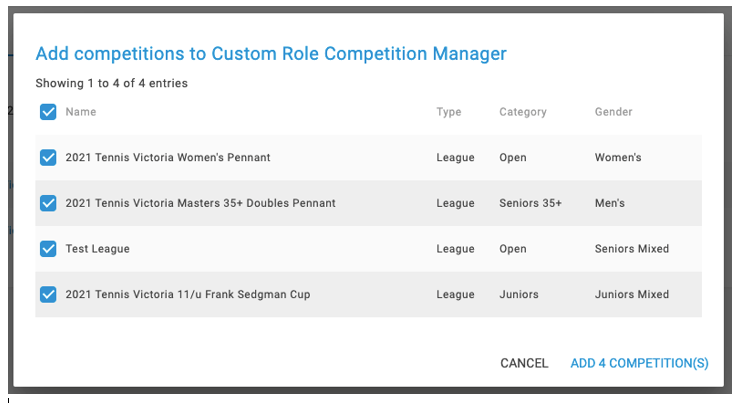Select the Test League row name
Screen dimensions: 738x403
click(x=97, y=249)
